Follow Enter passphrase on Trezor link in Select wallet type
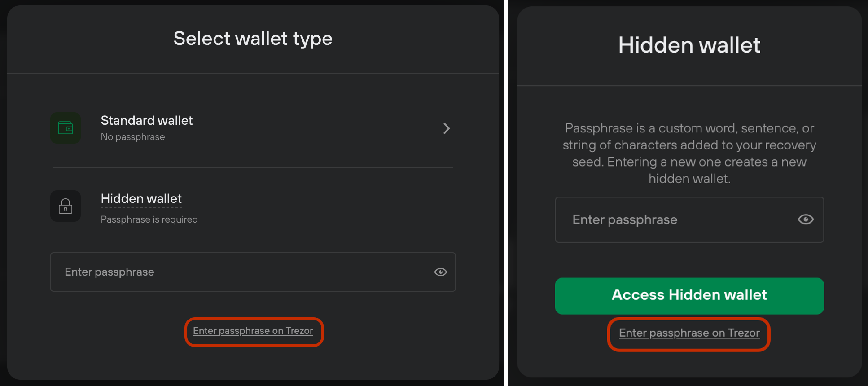This screenshot has height=386, width=868. click(x=253, y=331)
